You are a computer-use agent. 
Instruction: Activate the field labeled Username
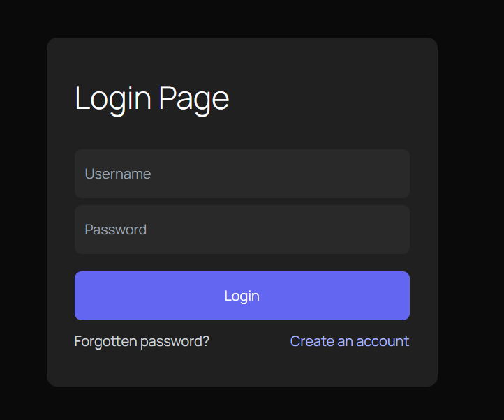click(x=242, y=174)
